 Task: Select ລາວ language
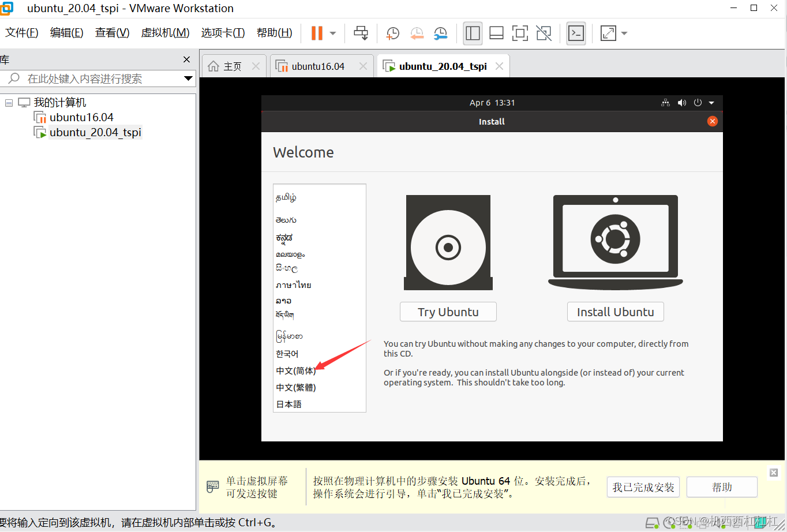click(284, 301)
